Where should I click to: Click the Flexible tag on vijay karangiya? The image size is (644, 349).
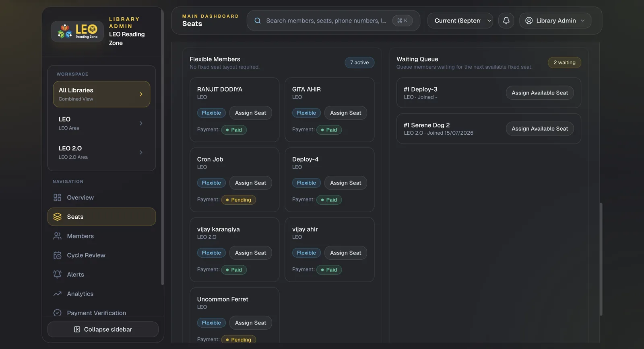click(x=211, y=253)
